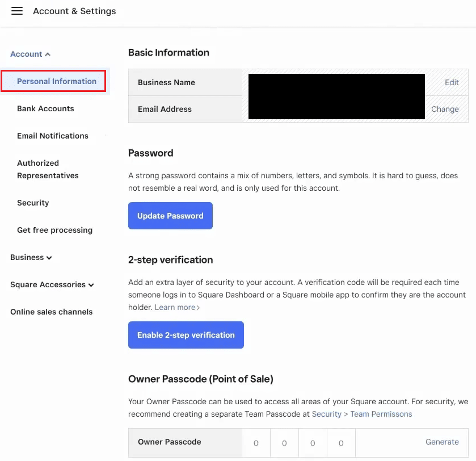The height and width of the screenshot is (461, 476).
Task: Change the Email Address
Action: click(445, 109)
